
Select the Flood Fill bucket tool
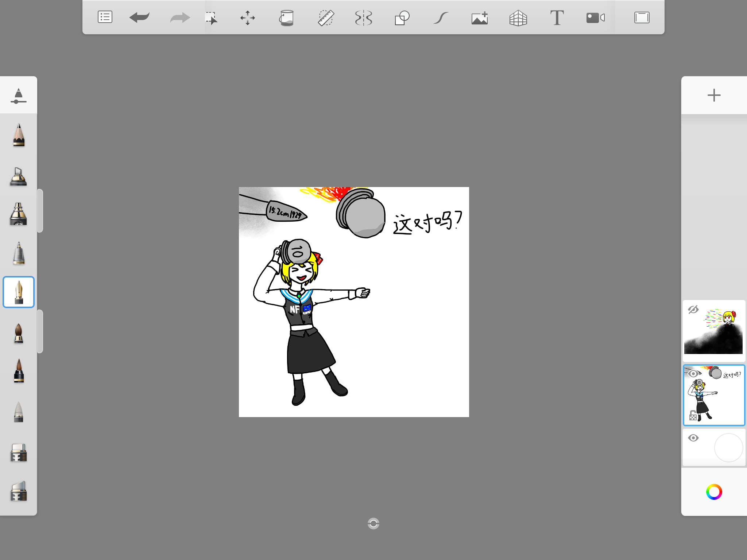(x=286, y=18)
